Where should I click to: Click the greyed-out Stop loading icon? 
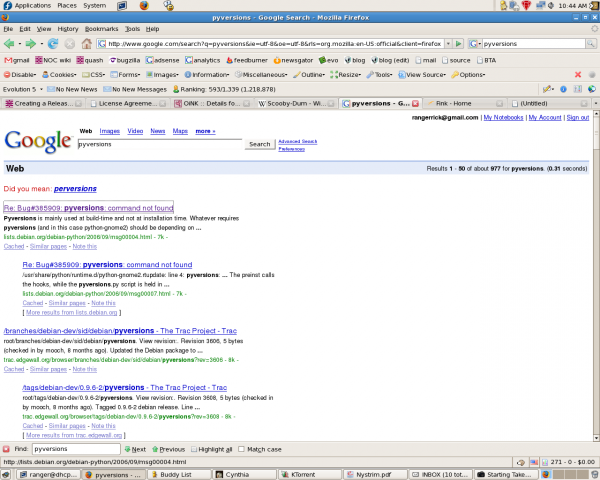tap(70, 44)
